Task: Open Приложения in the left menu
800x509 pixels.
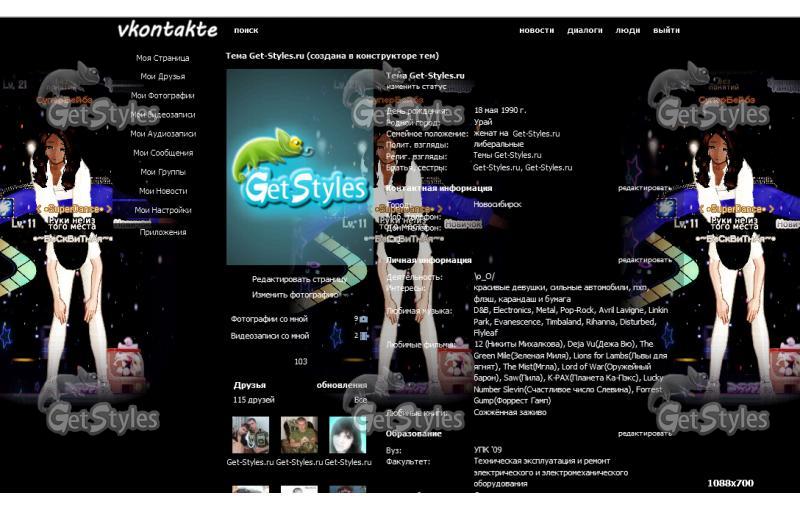Action: (x=162, y=232)
